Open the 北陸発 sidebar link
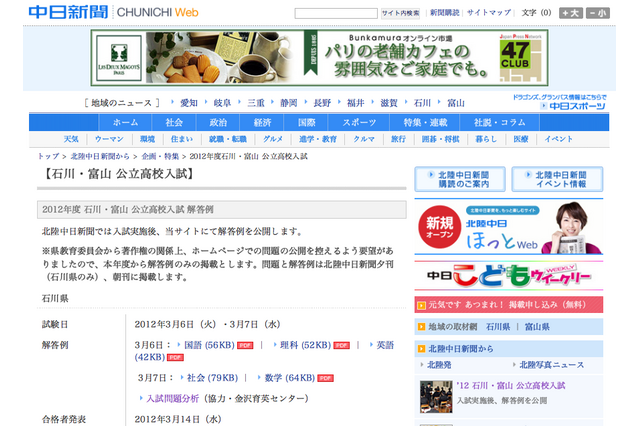 point(439,365)
